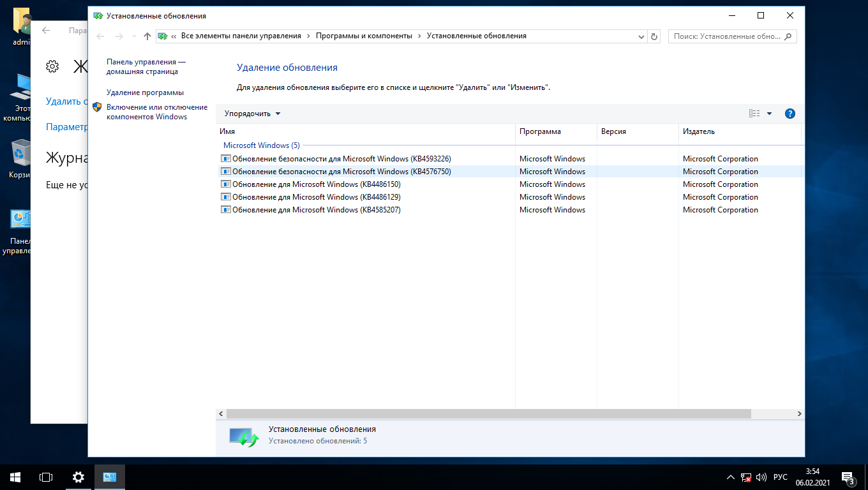
Task: Click the window title bar icon
Action: [98, 15]
